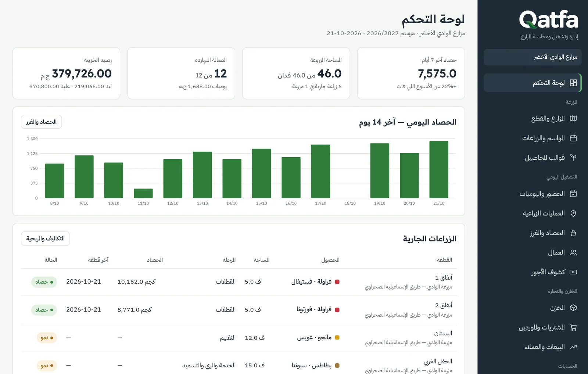
Task: Click the الحقل الغربي plot name
Action: [438, 362]
